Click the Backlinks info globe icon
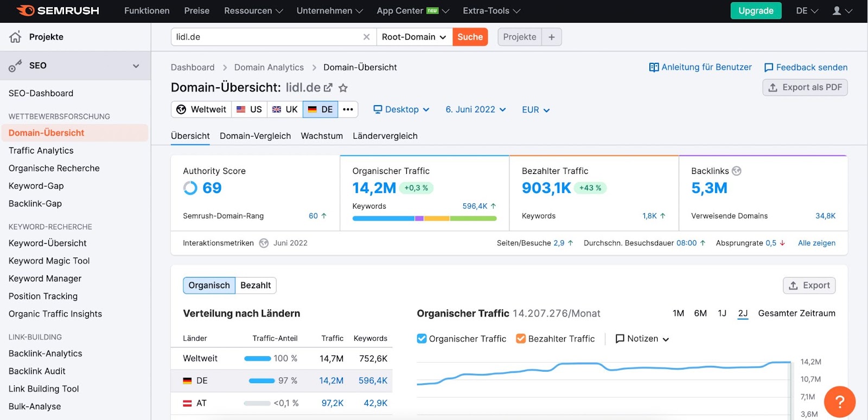The height and width of the screenshot is (420, 868). pyautogui.click(x=737, y=171)
